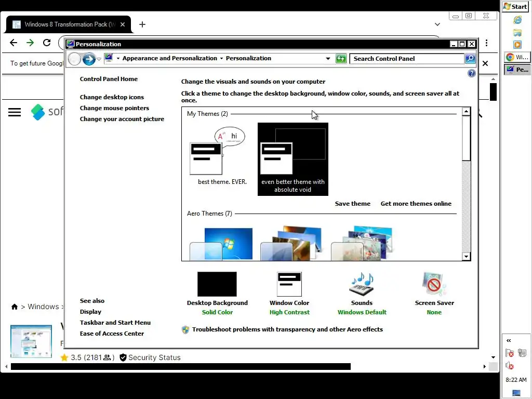
Task: Click the Show desktop icon below clock
Action: 516,393
